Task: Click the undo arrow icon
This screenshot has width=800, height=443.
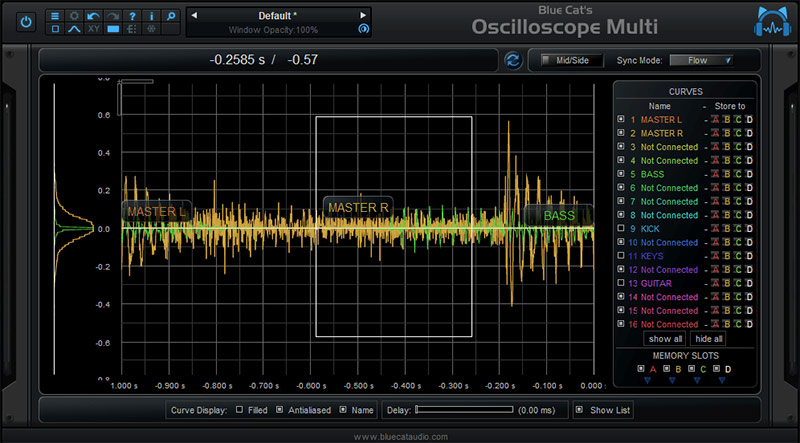Action: [x=93, y=15]
